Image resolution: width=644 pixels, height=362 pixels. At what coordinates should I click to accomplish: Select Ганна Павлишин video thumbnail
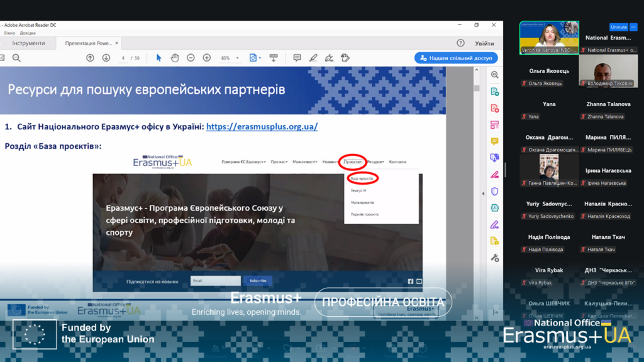click(x=549, y=170)
